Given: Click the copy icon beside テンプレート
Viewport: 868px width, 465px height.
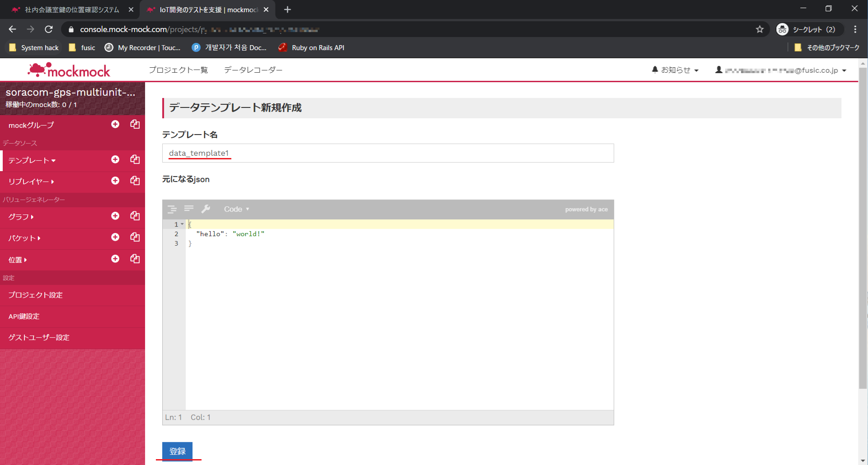Looking at the screenshot, I should 135,159.
